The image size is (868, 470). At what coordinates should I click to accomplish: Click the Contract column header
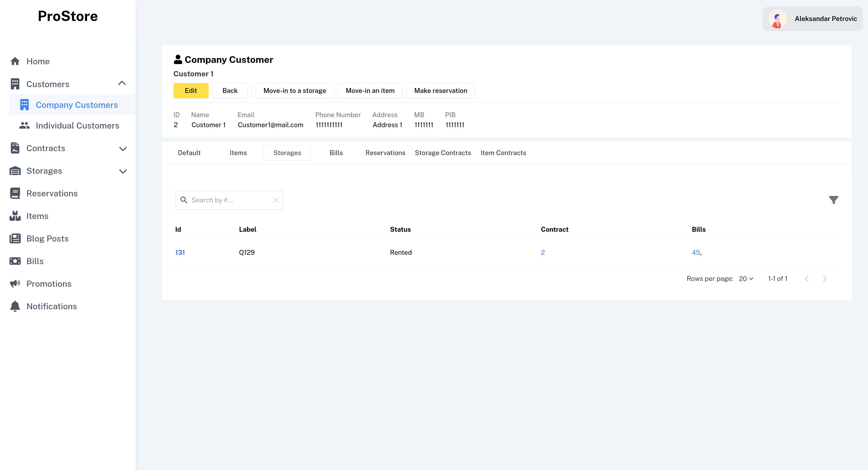554,229
